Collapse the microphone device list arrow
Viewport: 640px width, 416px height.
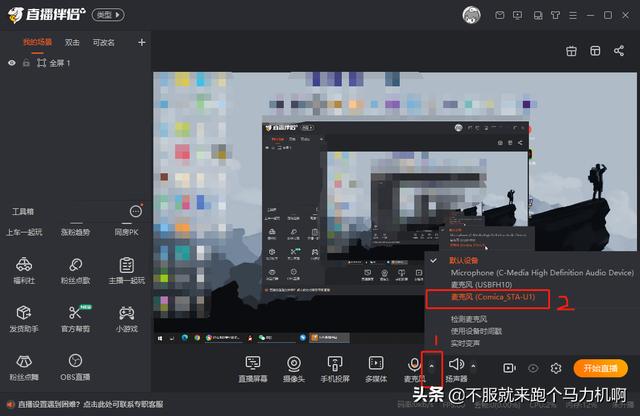432,366
